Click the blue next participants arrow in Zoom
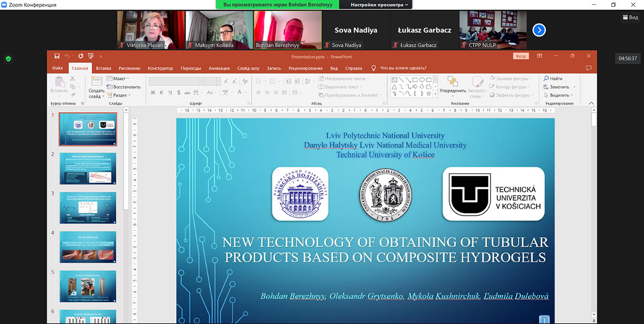 coord(539,30)
